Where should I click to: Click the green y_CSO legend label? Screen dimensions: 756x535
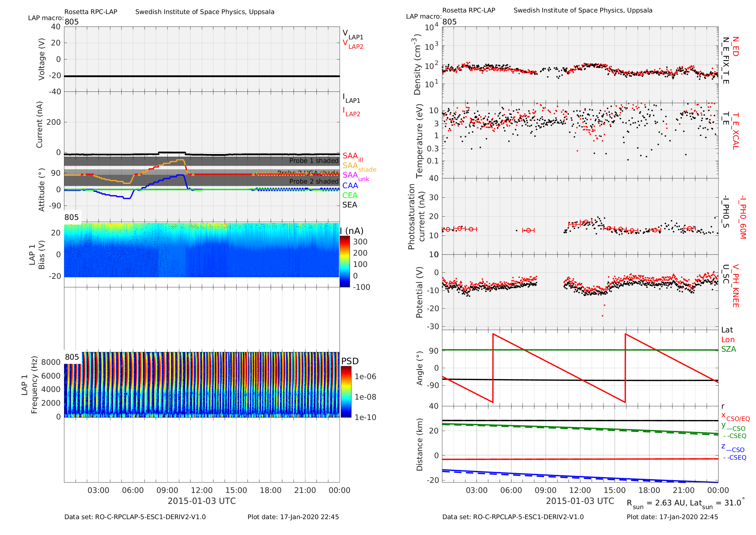pyautogui.click(x=733, y=426)
